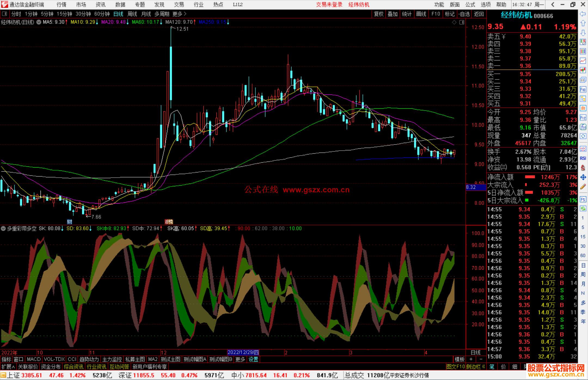Select the pencil drawing tool icon
This screenshot has width=588, height=380.
[583, 187]
